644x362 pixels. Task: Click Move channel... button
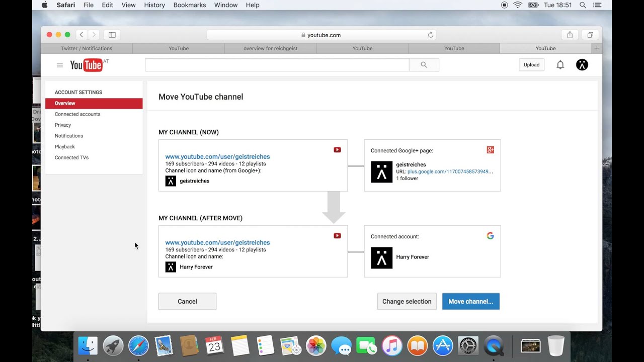471,301
